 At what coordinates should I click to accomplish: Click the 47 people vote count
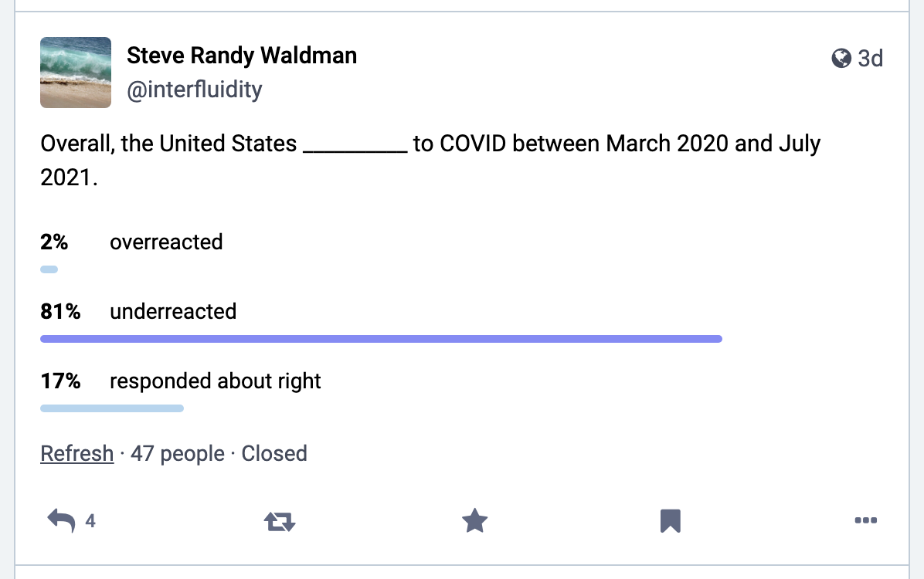178,453
